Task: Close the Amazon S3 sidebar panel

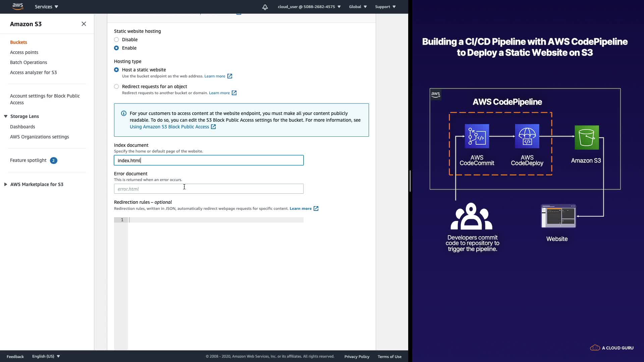Action: (84, 24)
